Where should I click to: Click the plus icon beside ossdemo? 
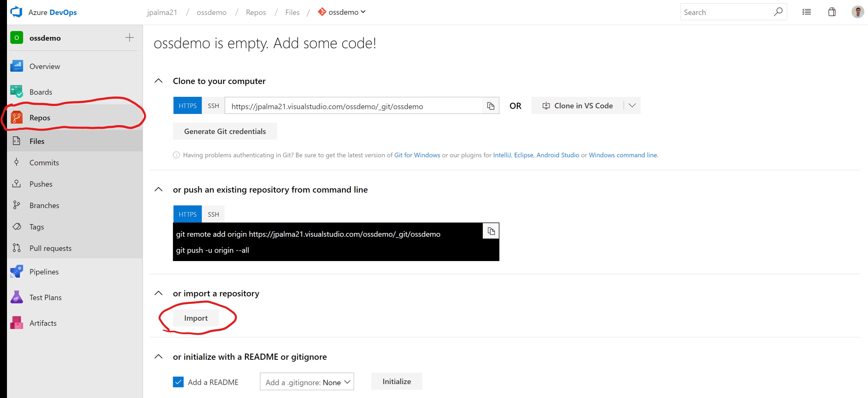click(x=130, y=37)
